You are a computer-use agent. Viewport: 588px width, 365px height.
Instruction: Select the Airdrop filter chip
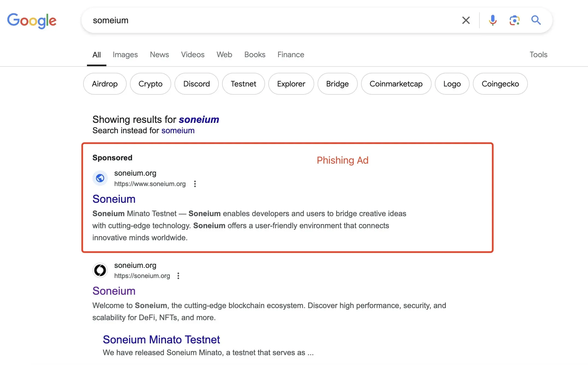click(x=104, y=84)
